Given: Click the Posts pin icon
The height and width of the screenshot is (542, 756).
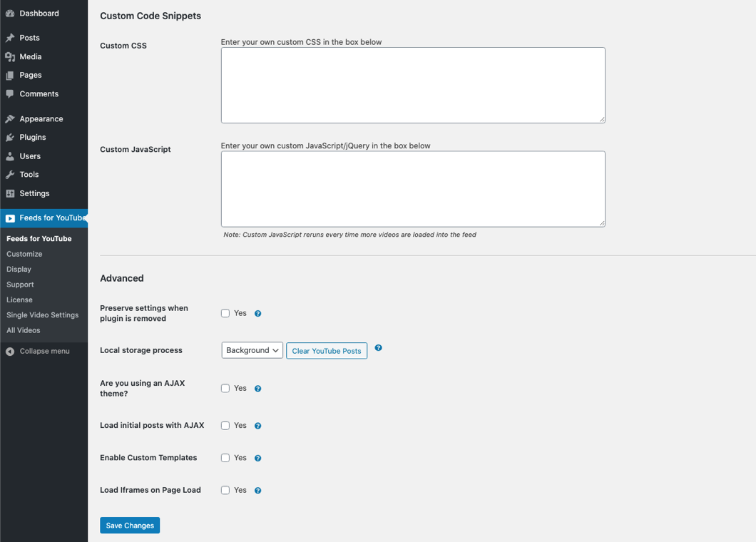Looking at the screenshot, I should pyautogui.click(x=10, y=38).
